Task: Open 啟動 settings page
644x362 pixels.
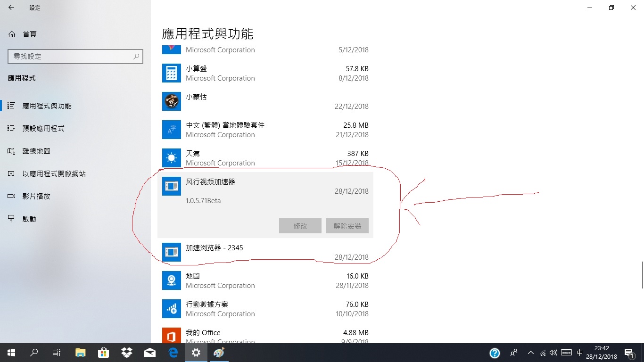Action: [75, 219]
